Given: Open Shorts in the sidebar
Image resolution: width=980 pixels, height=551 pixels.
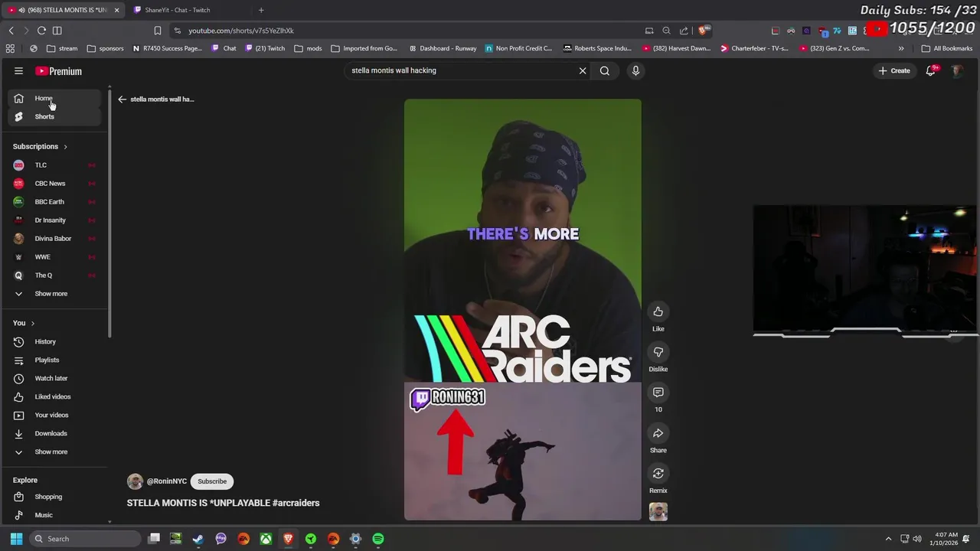Looking at the screenshot, I should coord(55,116).
